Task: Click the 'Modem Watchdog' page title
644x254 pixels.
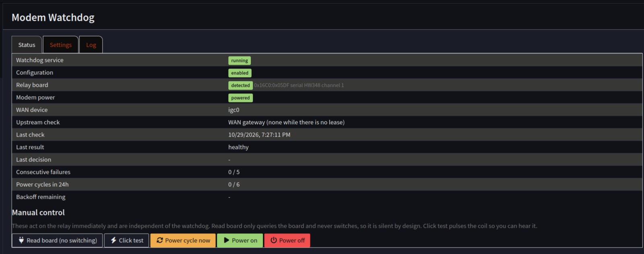Action: pyautogui.click(x=53, y=18)
